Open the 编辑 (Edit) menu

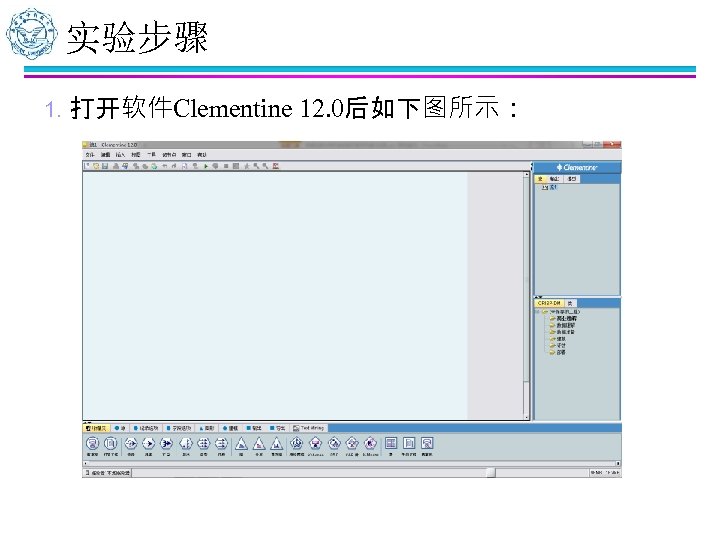point(105,155)
